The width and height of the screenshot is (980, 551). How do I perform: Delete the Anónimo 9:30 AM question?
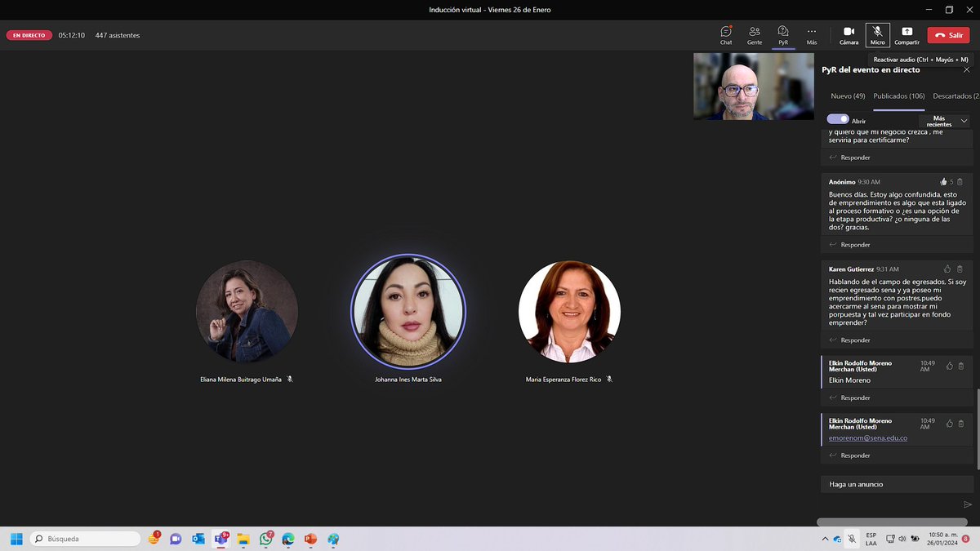tap(960, 181)
